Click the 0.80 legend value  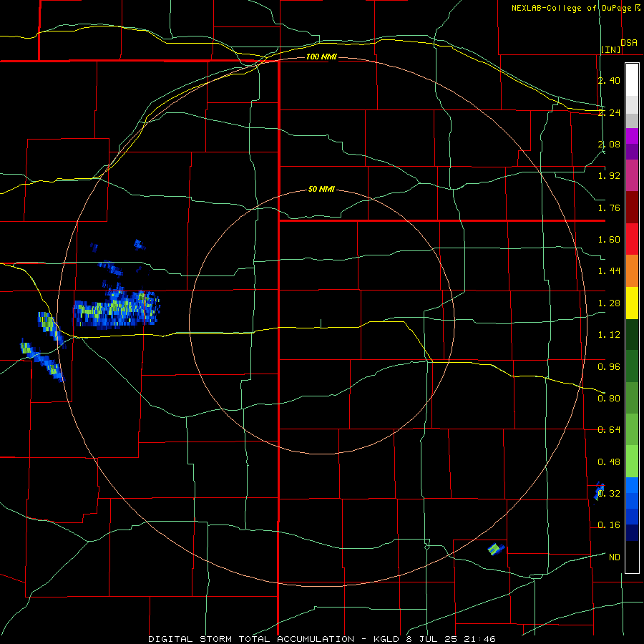(x=609, y=399)
